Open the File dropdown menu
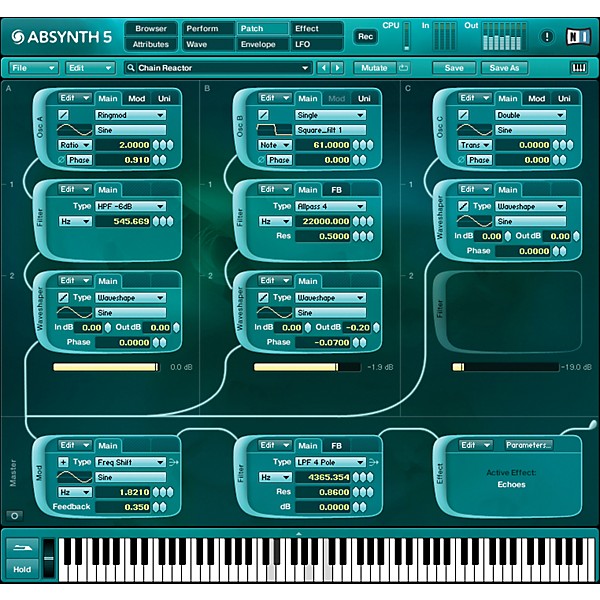 pos(33,68)
